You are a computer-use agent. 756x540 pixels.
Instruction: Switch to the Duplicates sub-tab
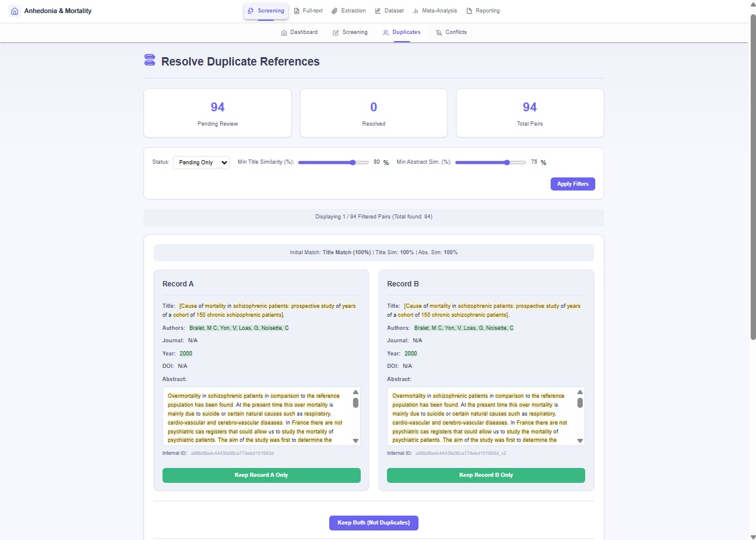click(x=402, y=32)
